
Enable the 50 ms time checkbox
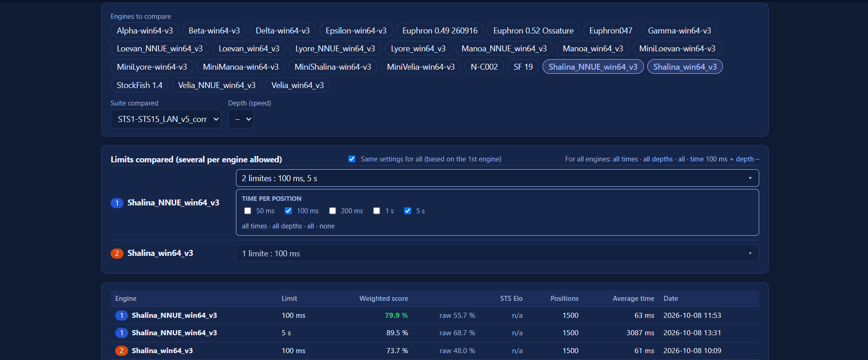tap(248, 211)
